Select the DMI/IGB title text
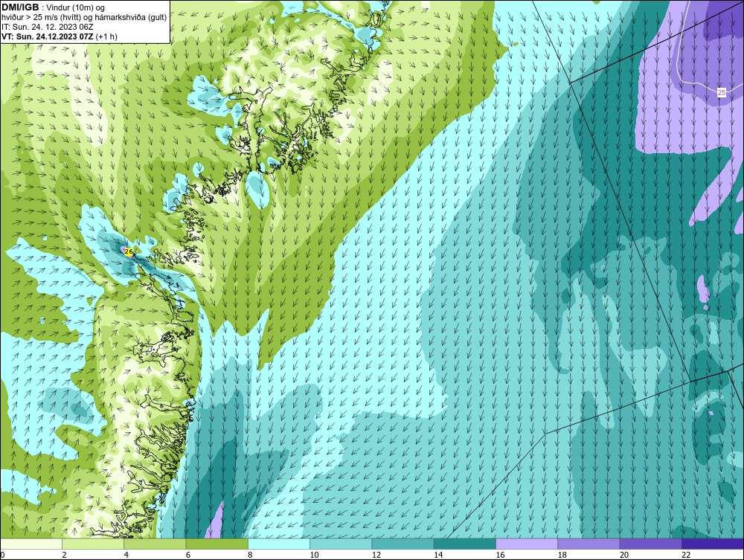 point(20,7)
